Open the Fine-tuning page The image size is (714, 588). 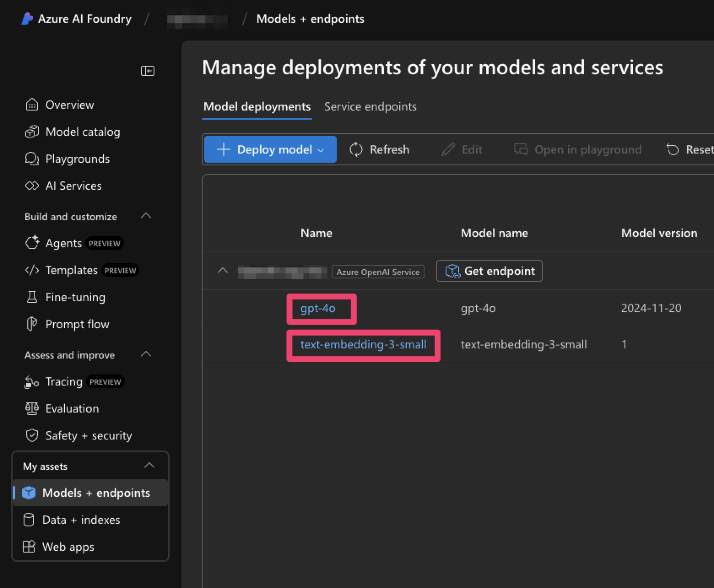click(75, 297)
